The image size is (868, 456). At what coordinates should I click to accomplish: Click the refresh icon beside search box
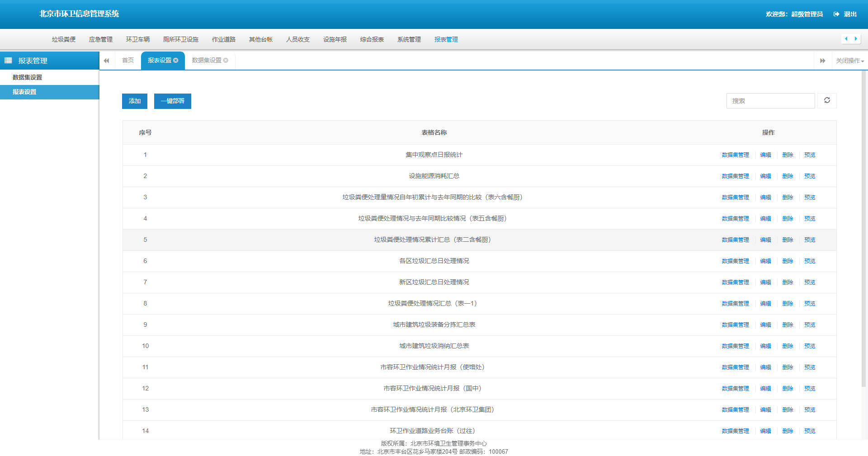[827, 100]
